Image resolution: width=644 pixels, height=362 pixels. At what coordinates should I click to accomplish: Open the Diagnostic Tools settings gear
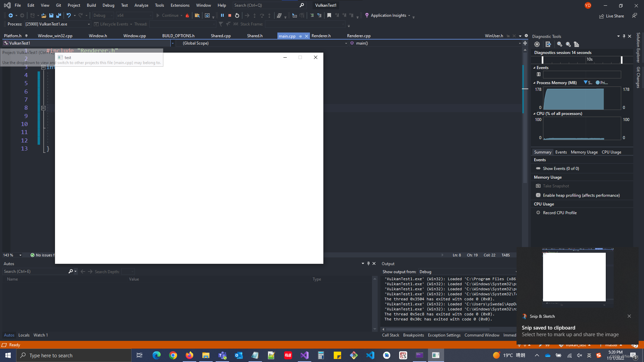click(537, 44)
